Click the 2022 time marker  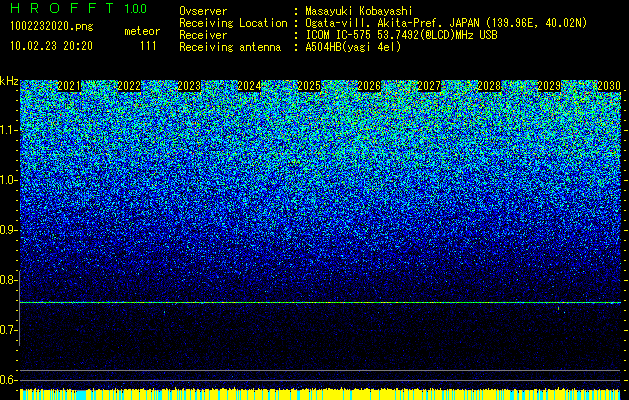point(129,86)
